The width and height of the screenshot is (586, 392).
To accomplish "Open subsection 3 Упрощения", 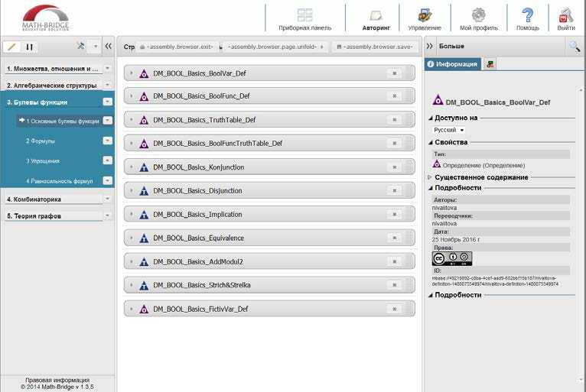I will 43,161.
